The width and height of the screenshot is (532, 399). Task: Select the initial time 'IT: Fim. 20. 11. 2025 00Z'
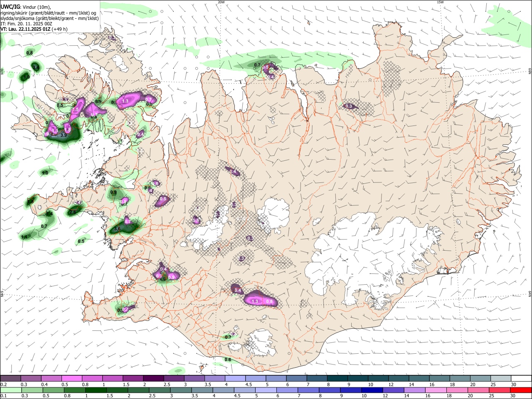point(26,24)
